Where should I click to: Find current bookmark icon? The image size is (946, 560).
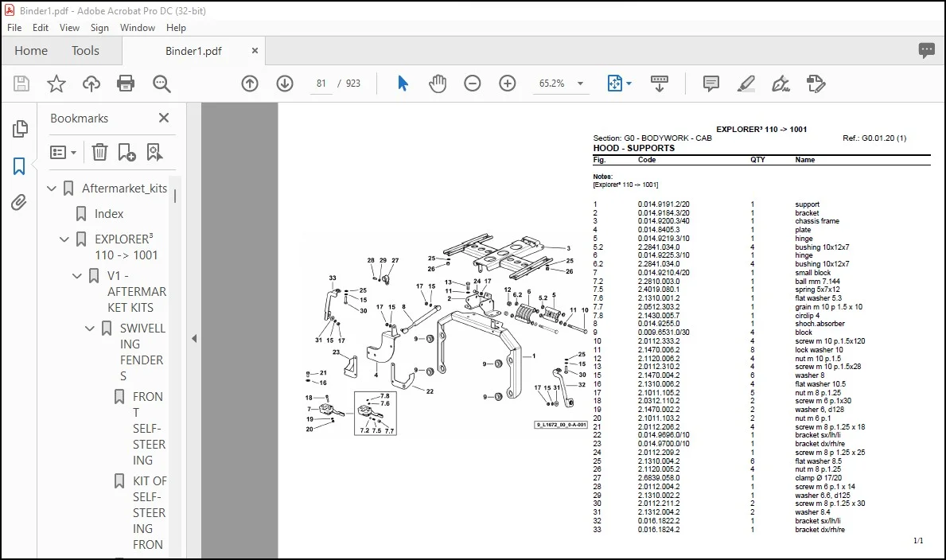pyautogui.click(x=154, y=152)
